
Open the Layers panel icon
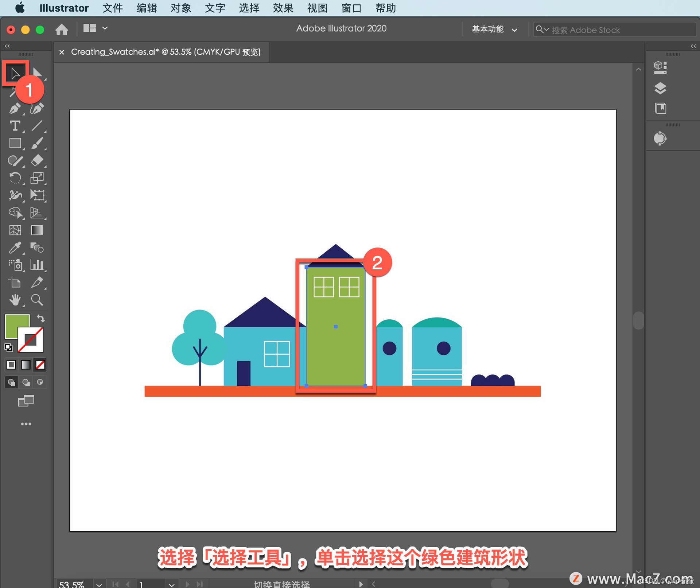(x=660, y=88)
